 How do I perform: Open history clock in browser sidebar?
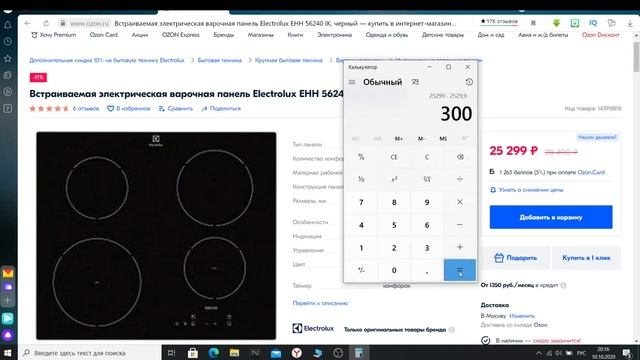click(8, 42)
